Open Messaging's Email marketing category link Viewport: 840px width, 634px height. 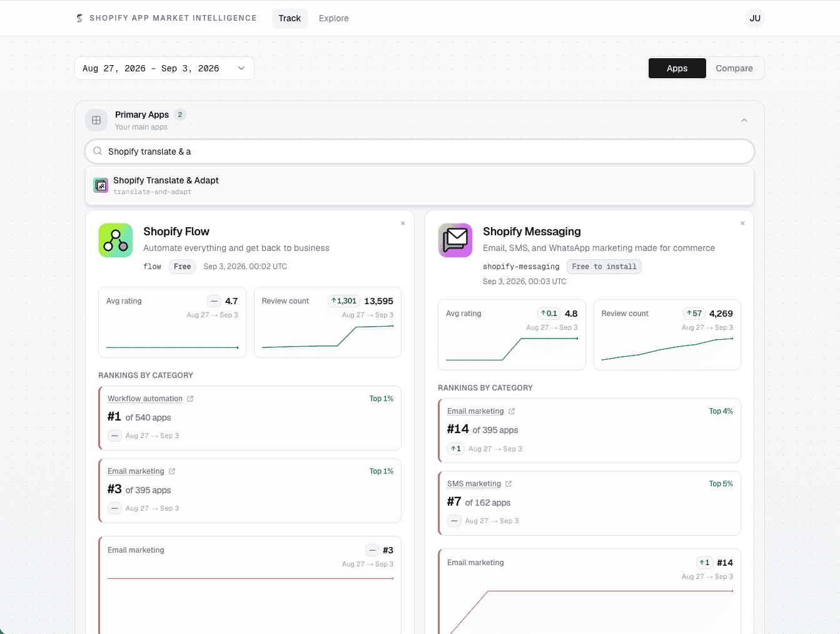pyautogui.click(x=475, y=411)
